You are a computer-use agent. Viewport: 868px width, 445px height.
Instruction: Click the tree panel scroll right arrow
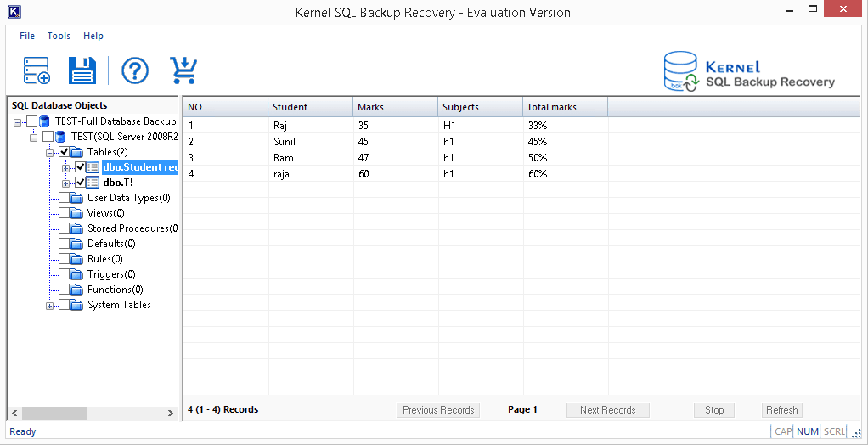pyautogui.click(x=171, y=413)
